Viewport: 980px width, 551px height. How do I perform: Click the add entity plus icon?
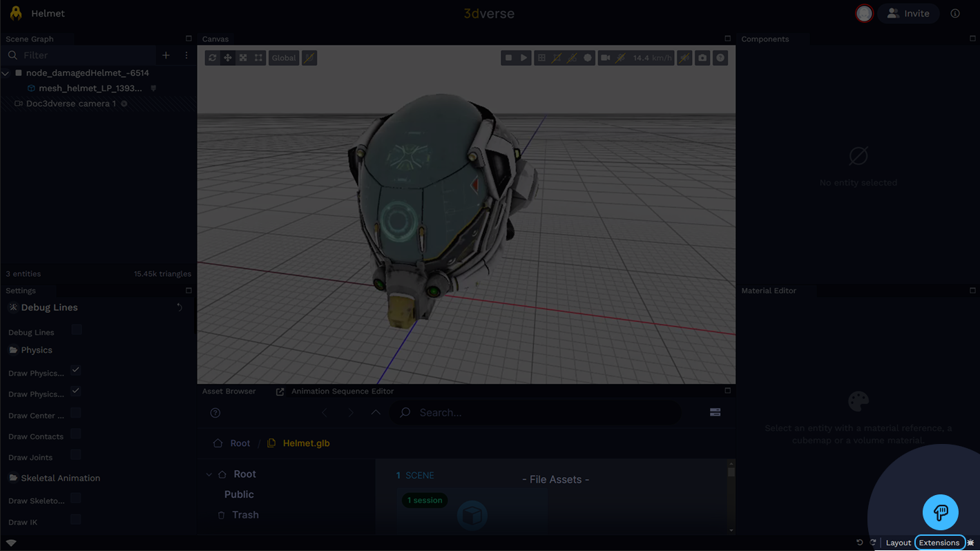[166, 55]
